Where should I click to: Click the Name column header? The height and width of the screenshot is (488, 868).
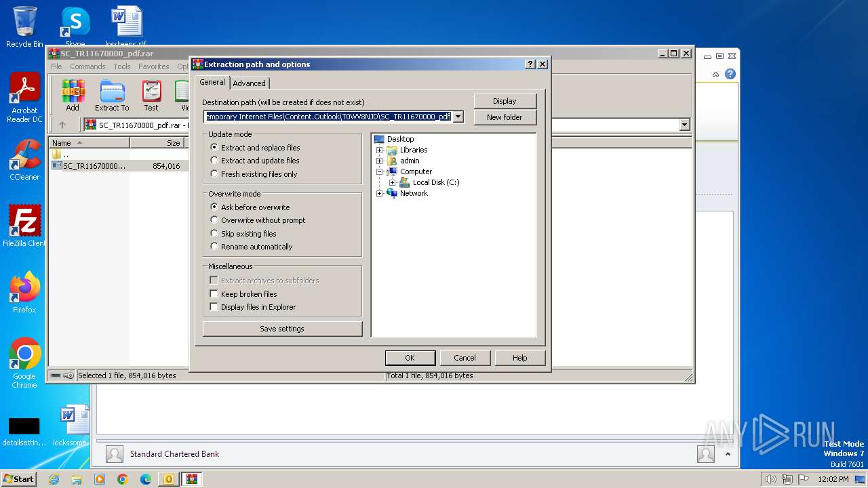[89, 143]
